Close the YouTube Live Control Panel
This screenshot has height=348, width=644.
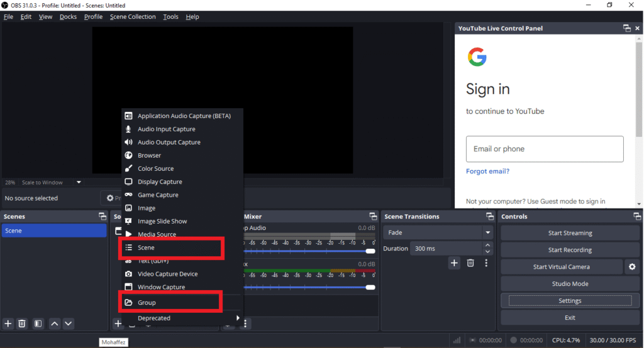(638, 28)
